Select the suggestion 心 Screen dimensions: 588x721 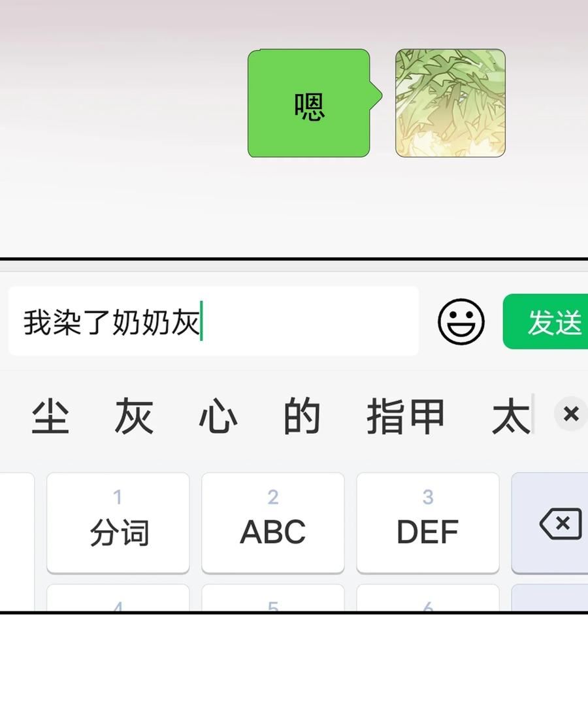pos(218,416)
